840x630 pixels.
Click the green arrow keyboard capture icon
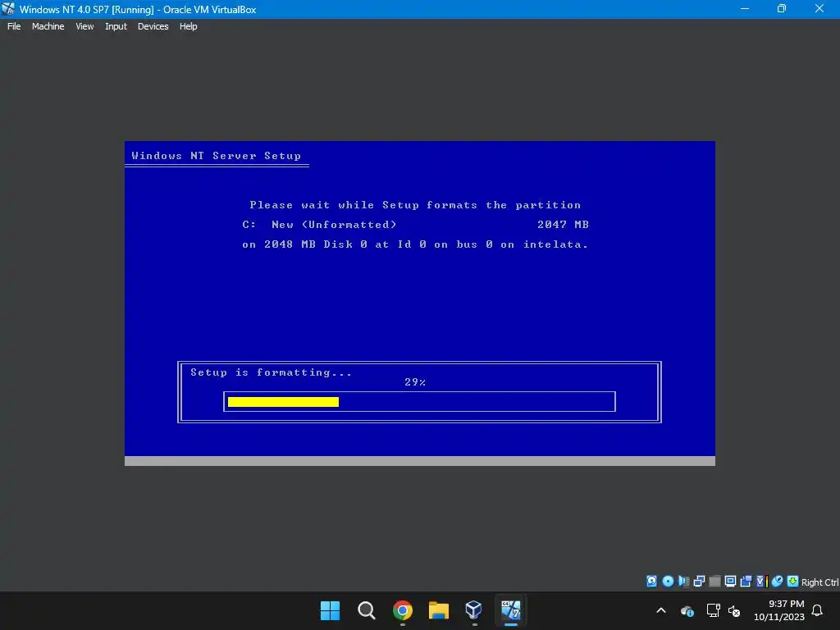[x=792, y=582]
